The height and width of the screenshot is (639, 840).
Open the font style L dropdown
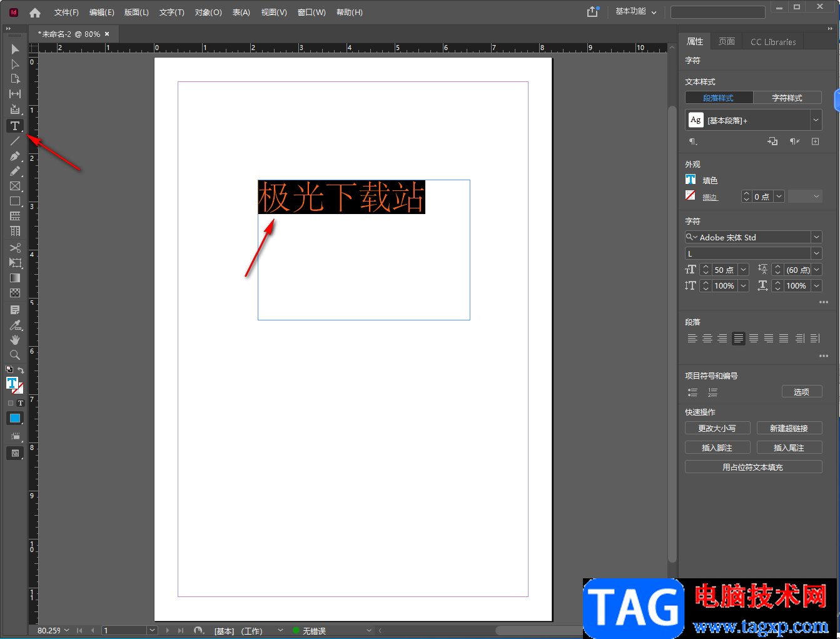click(x=816, y=253)
